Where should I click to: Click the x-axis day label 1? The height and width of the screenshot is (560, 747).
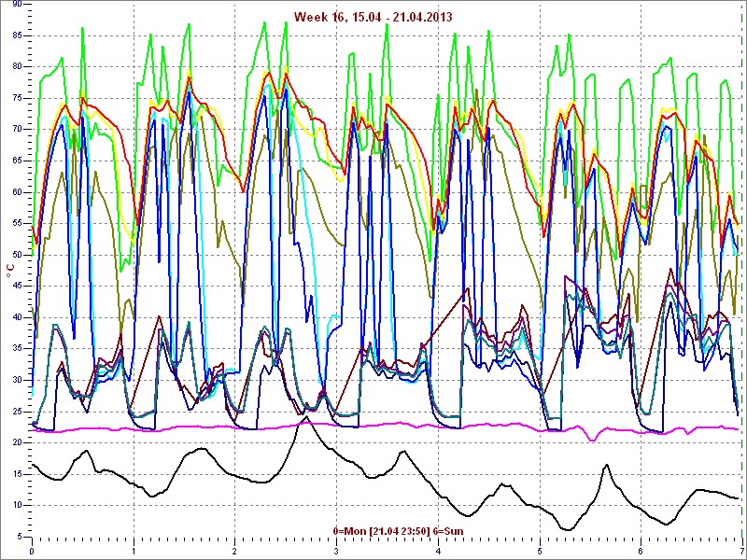(x=134, y=552)
